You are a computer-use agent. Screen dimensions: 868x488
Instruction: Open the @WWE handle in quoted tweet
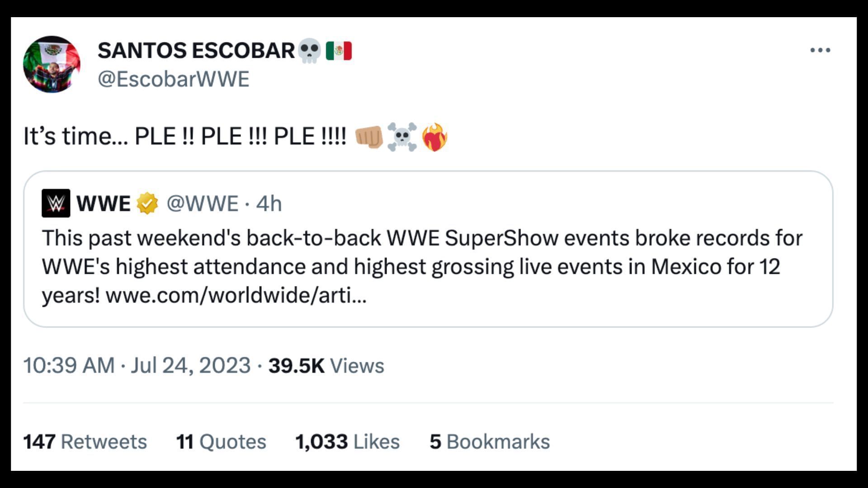coord(202,203)
